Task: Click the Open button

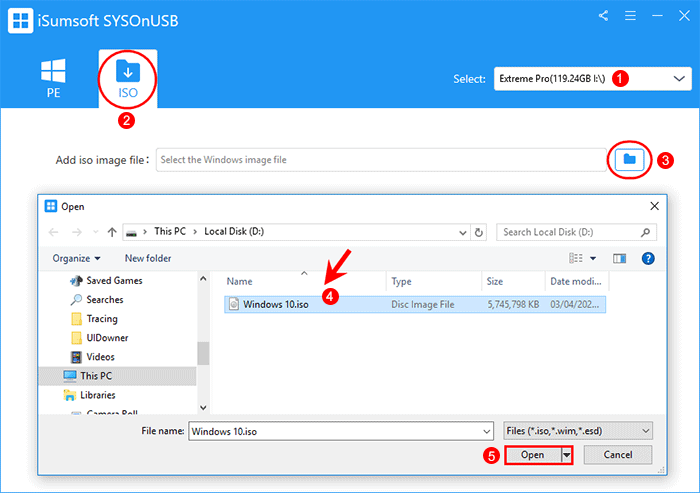Action: (533, 455)
